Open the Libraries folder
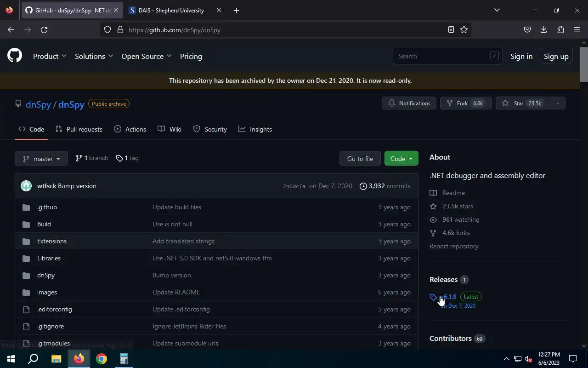The width and height of the screenshot is (588, 368). click(49, 258)
